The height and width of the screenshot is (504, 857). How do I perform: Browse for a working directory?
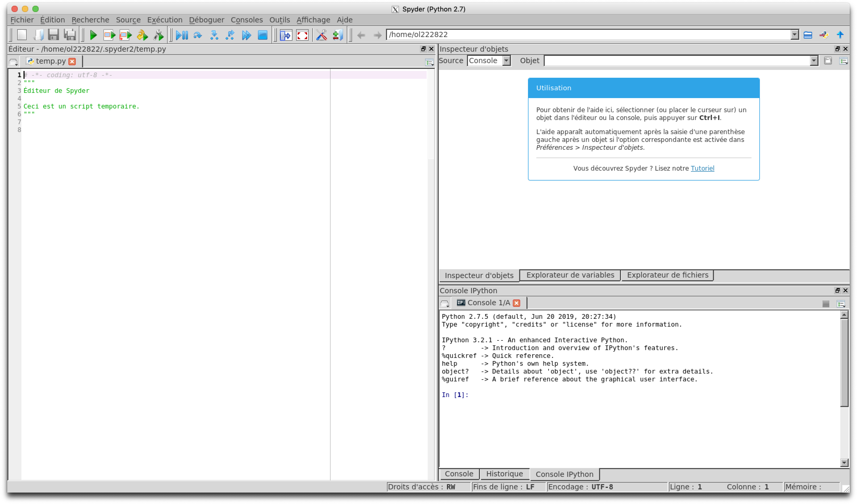click(808, 35)
